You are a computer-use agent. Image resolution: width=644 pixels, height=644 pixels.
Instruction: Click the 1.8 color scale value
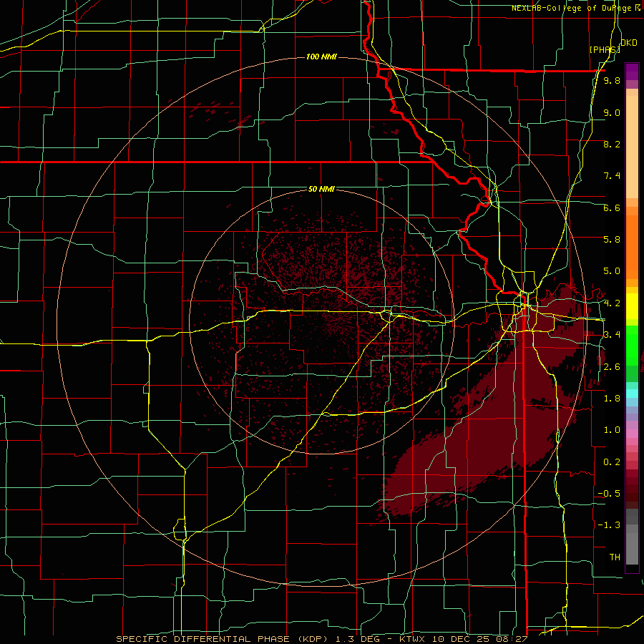[612, 399]
